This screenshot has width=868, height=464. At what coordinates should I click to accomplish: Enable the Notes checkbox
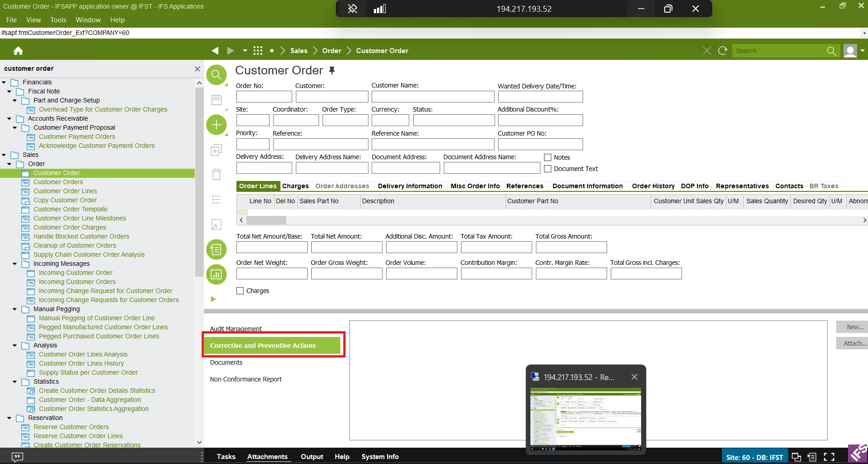click(548, 157)
